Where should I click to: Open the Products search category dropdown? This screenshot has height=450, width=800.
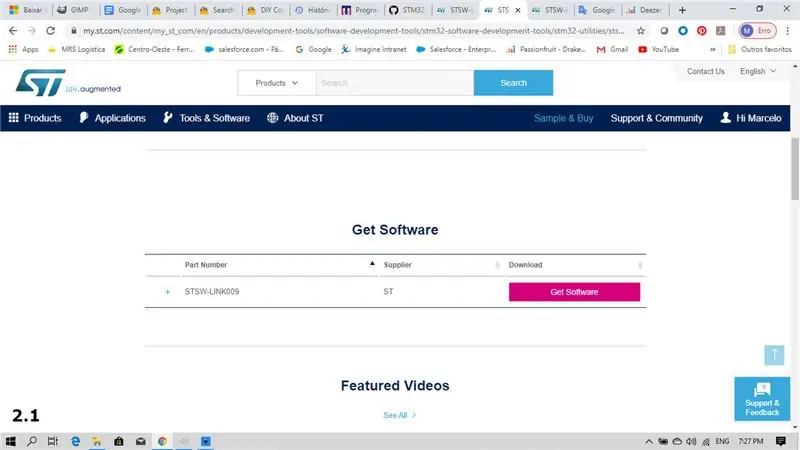pos(277,83)
